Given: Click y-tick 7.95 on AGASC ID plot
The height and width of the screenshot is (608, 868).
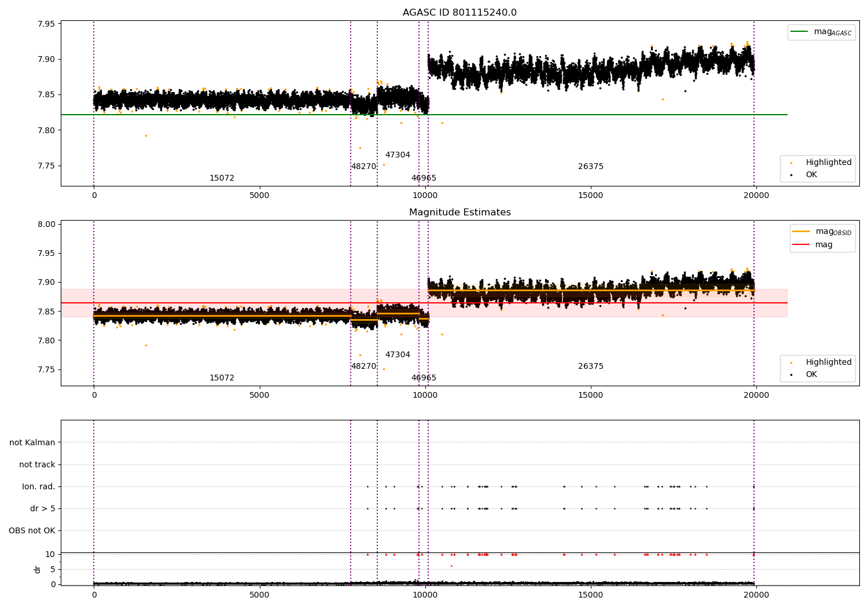Looking at the screenshot, I should [x=46, y=24].
